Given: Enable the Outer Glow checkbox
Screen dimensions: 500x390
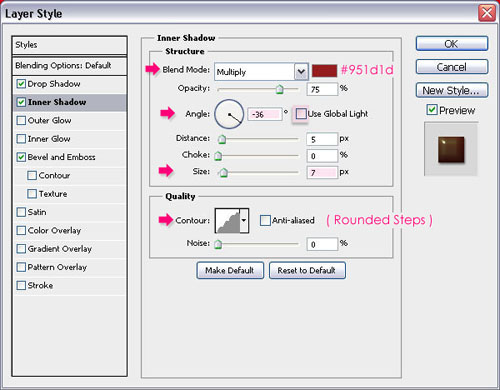Looking at the screenshot, I should (x=21, y=120).
